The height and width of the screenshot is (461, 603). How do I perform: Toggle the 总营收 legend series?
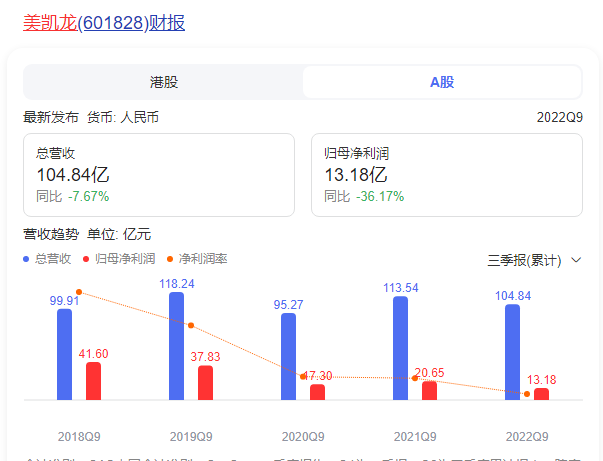tap(52, 259)
